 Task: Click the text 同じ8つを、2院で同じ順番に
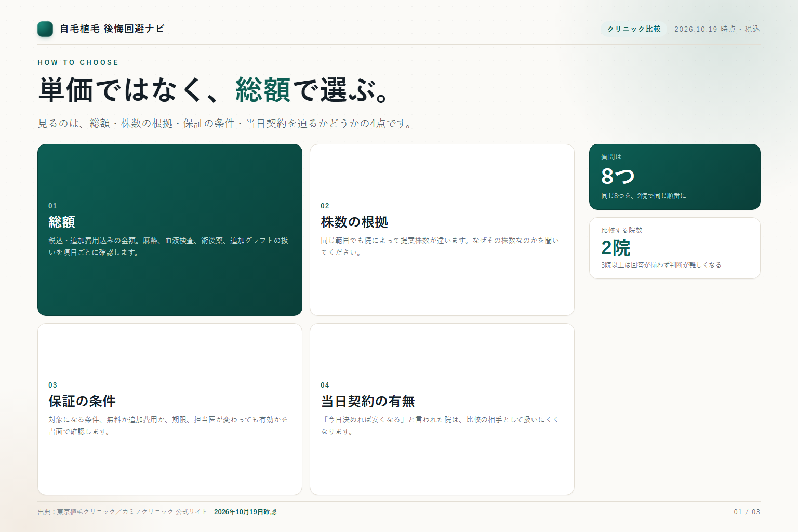pos(644,196)
